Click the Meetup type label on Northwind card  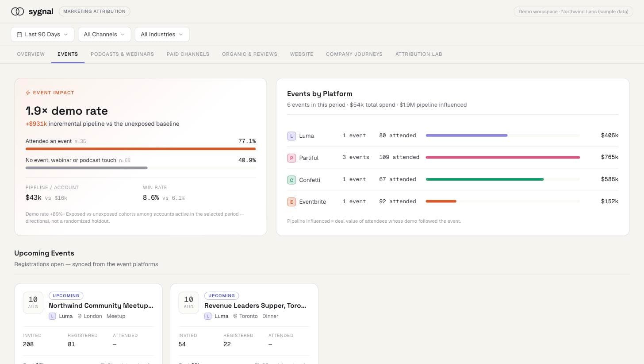[x=116, y=316]
